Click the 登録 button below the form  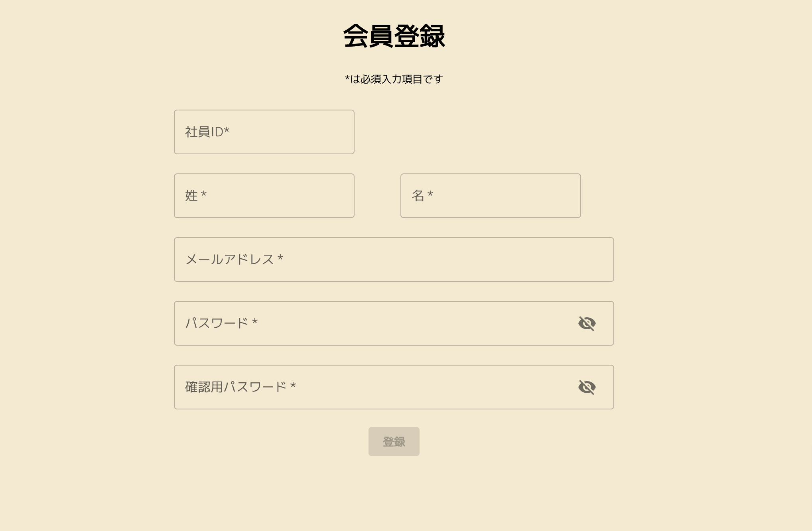coord(394,441)
